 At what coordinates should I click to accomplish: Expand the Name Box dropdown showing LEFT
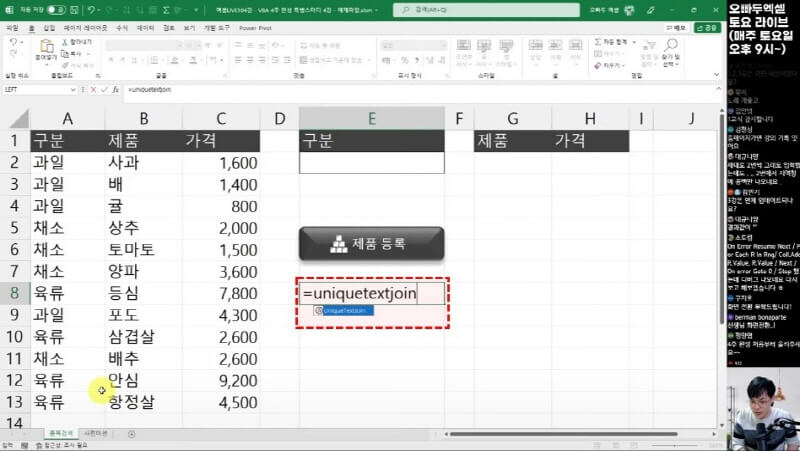pyautogui.click(x=74, y=89)
